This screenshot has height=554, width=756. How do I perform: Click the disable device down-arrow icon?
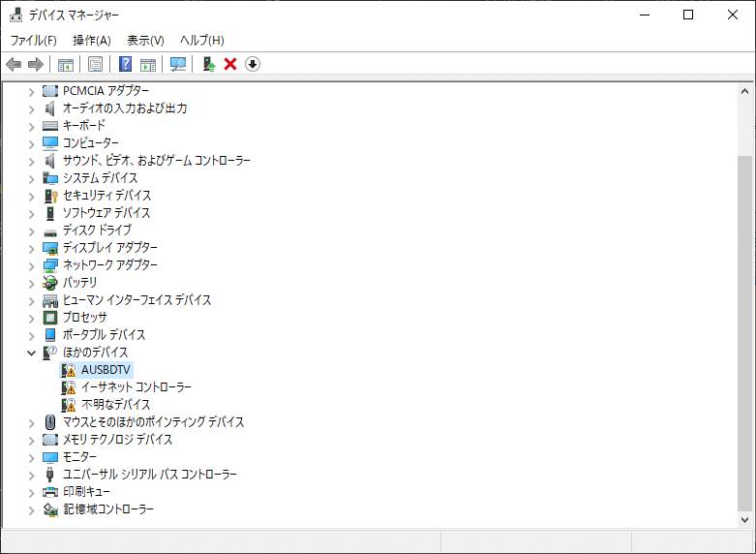[253, 64]
